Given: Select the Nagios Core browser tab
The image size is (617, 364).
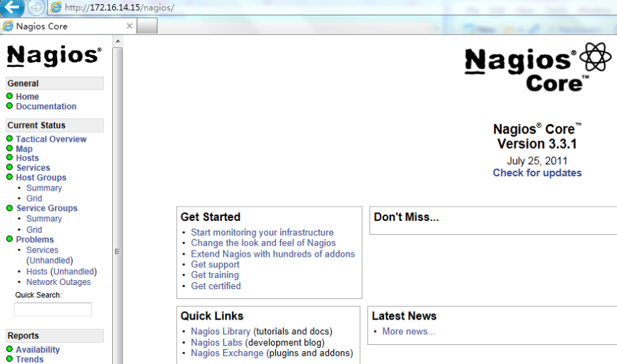Looking at the screenshot, I should (x=68, y=26).
